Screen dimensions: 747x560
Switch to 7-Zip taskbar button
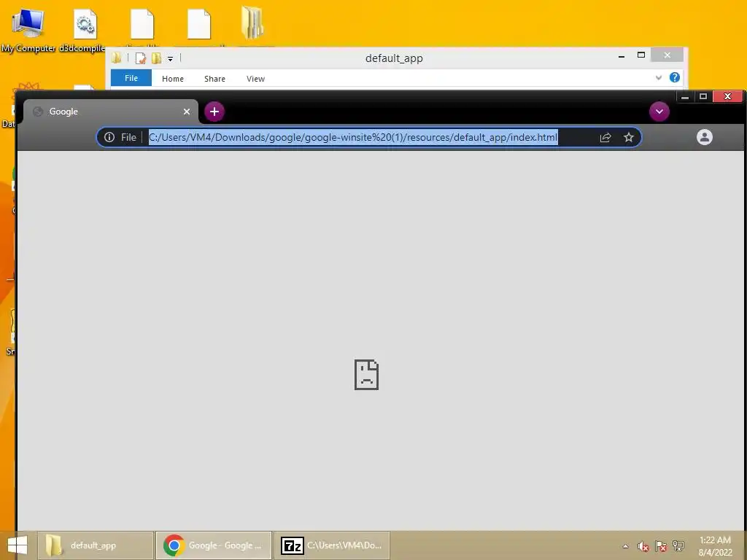(x=332, y=545)
